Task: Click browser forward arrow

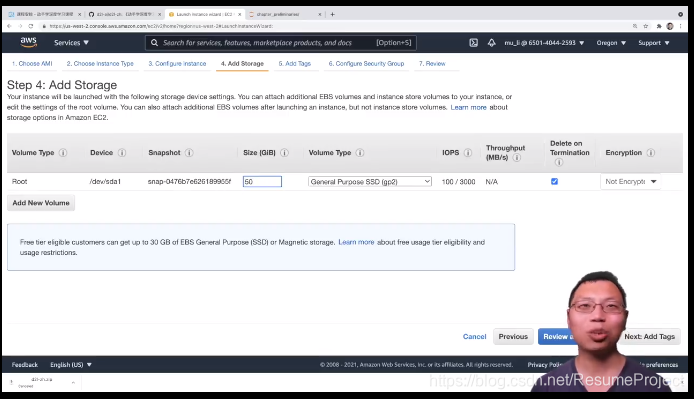Action: (x=20, y=26)
